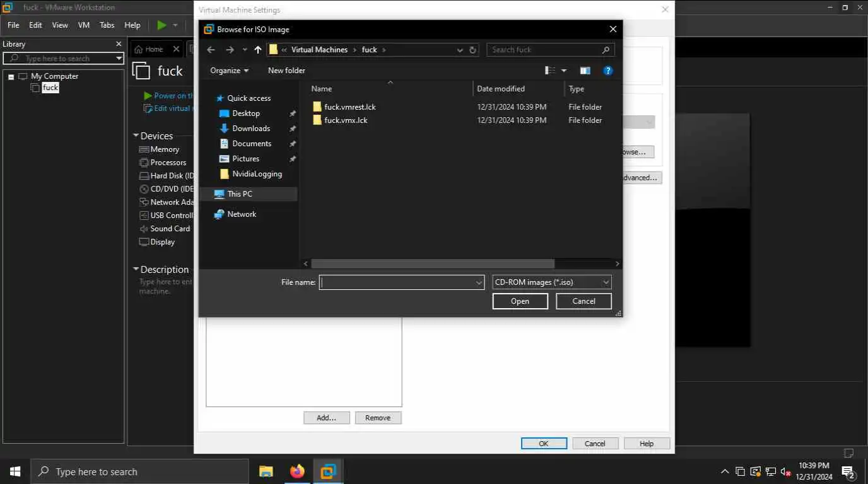This screenshot has width=868, height=484.
Task: Click Add... in Virtual Machine Settings
Action: (x=326, y=418)
